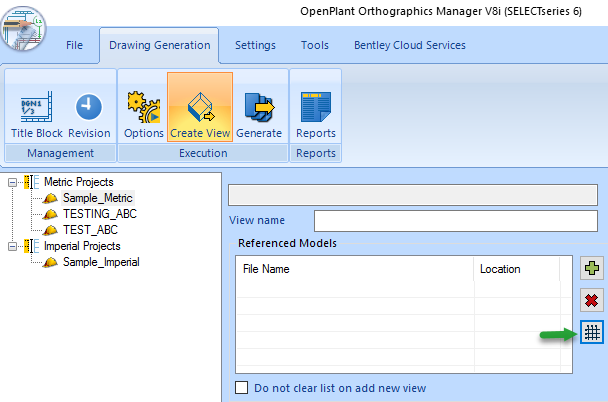Open the Title Block management tool
Image resolution: width=608 pixels, height=402 pixels.
36,115
